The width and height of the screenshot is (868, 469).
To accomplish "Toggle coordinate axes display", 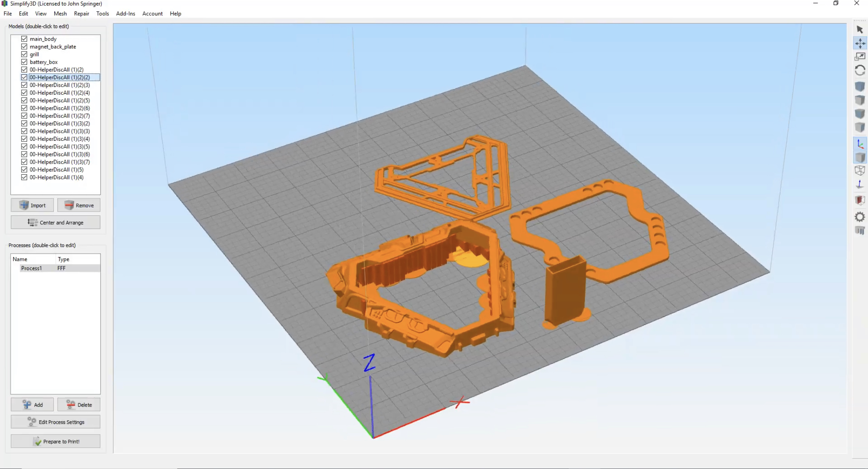I will coord(860,144).
